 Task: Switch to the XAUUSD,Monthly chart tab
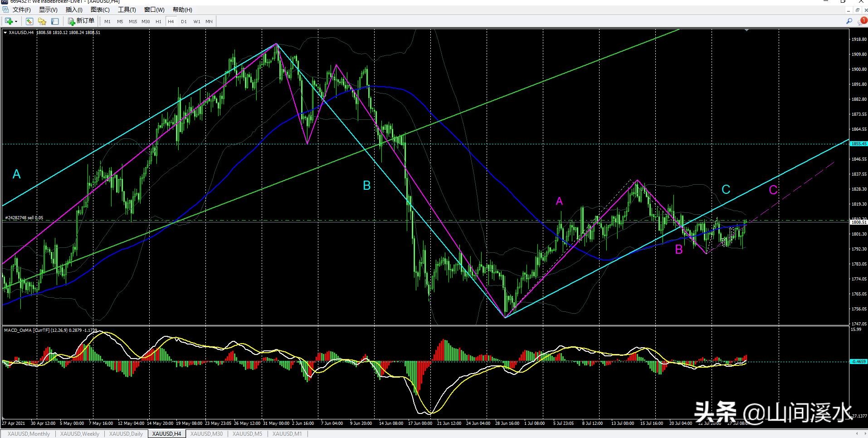click(29, 434)
